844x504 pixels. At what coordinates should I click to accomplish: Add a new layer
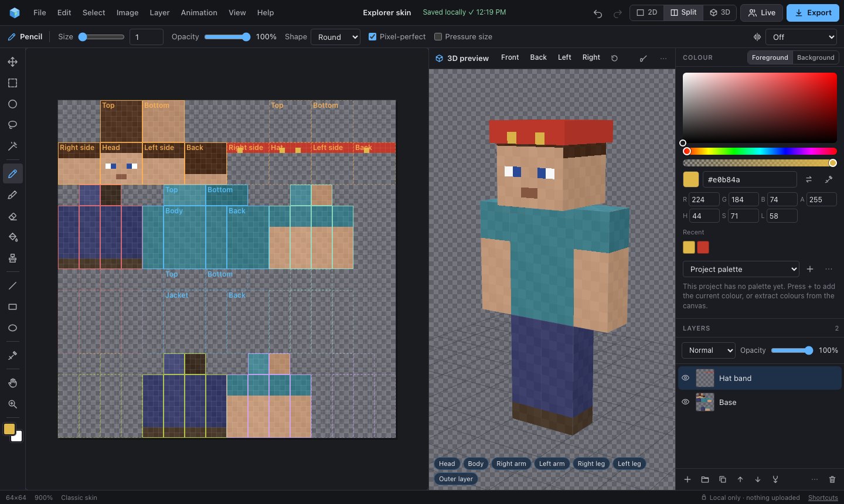click(x=688, y=479)
